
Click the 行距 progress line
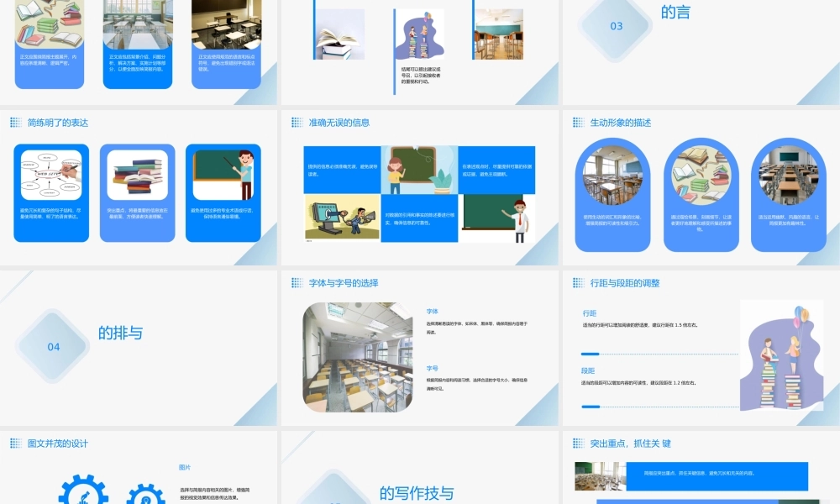click(x=660, y=354)
